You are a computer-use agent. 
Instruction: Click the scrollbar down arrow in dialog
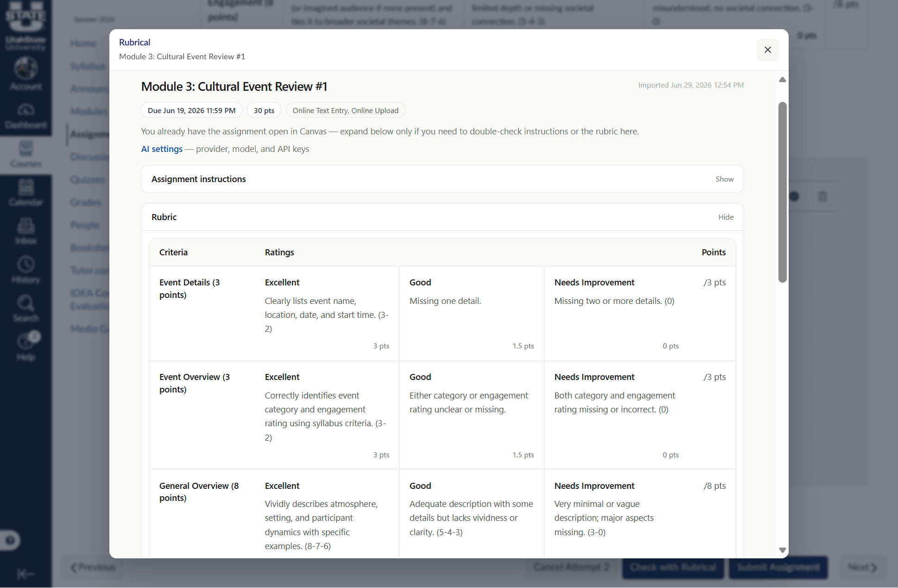point(782,550)
